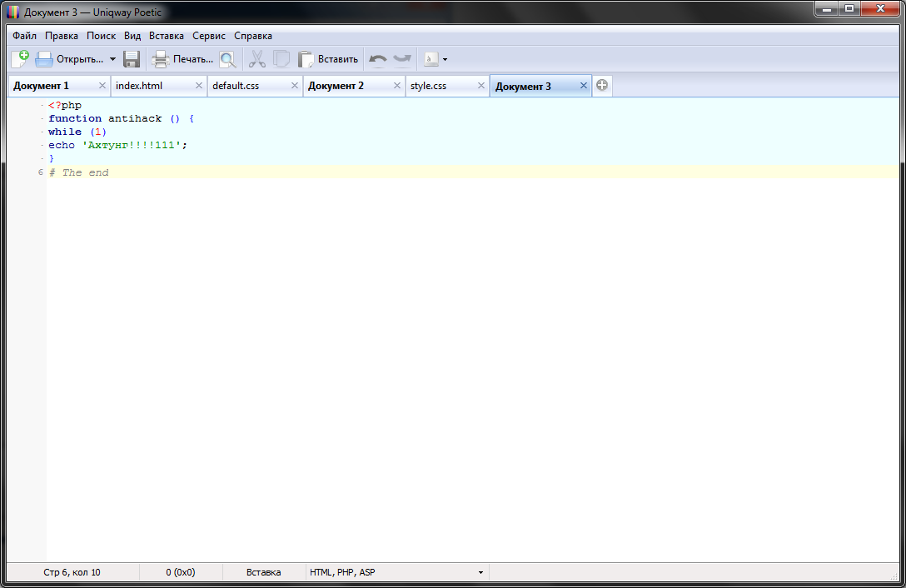Click the print preview magnifier icon
The height and width of the screenshot is (588, 906).
[x=227, y=59]
